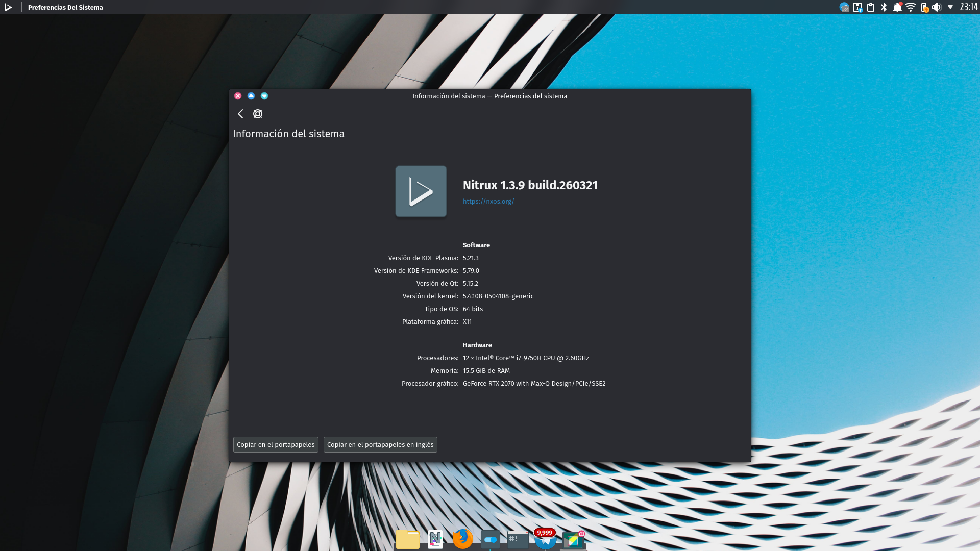Select Qt version 5.15.2 text

(470, 284)
